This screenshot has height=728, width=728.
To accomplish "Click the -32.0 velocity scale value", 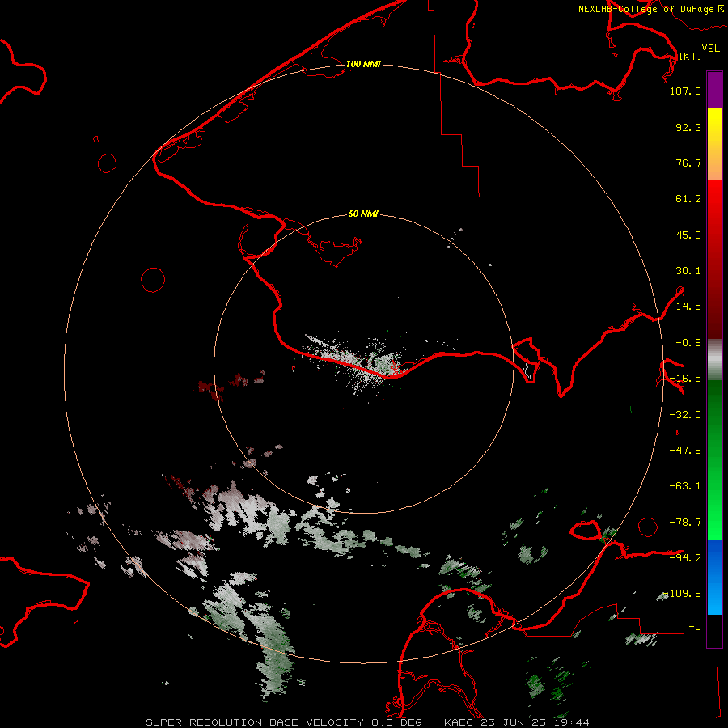I will (x=685, y=415).
